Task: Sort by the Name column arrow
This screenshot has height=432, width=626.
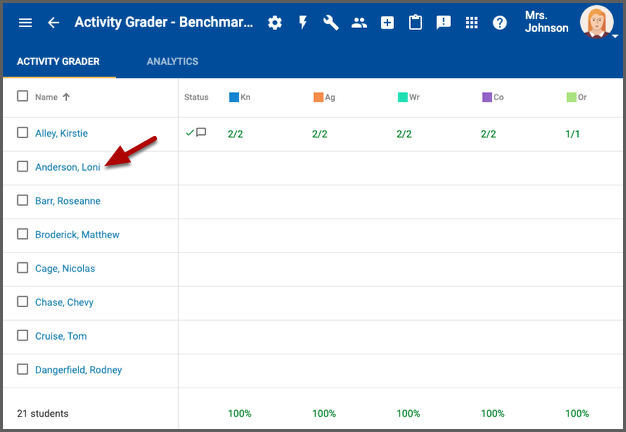Action: point(67,97)
